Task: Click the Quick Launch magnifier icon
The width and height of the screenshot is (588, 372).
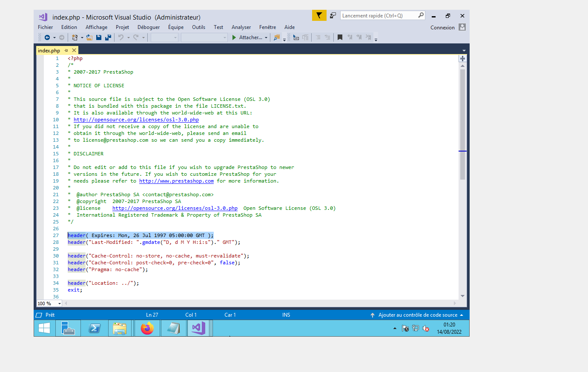Action: pos(421,15)
